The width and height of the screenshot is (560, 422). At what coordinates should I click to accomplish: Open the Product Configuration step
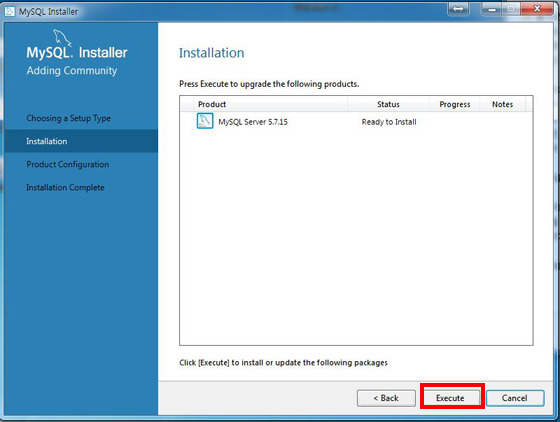point(68,164)
